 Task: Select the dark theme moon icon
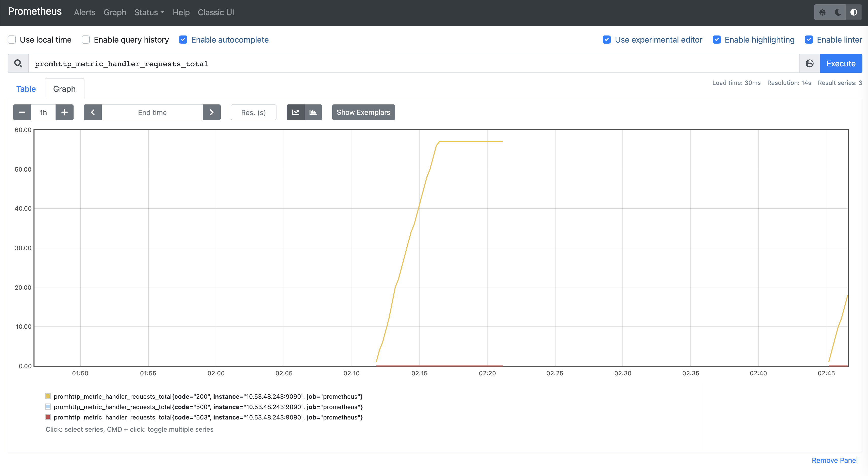click(838, 12)
